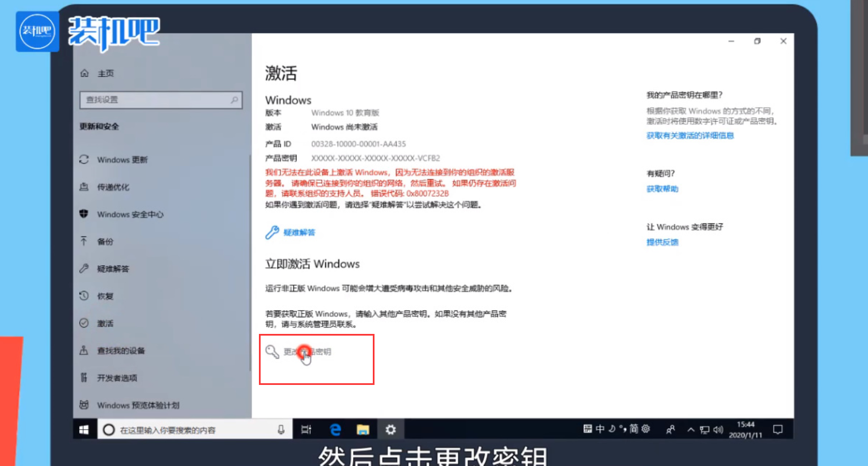Open 获取帮助 link
This screenshot has width=868, height=466.
point(662,189)
